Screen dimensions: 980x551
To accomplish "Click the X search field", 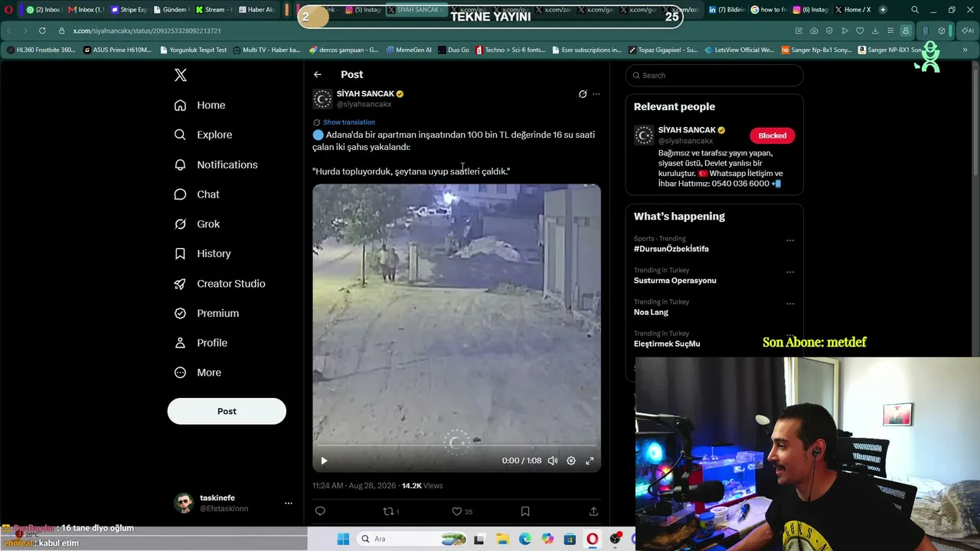I will coord(714,75).
